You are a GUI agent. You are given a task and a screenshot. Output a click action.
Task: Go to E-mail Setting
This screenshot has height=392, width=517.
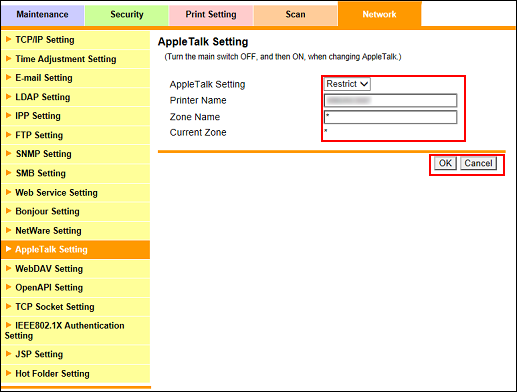(75, 78)
